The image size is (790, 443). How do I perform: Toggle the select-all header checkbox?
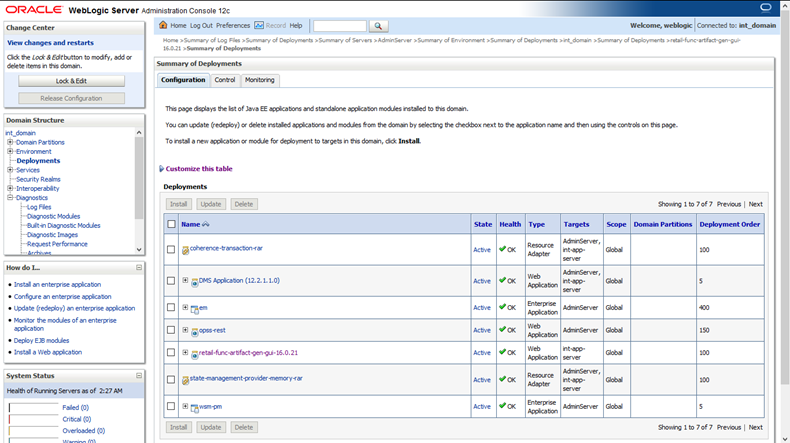pyautogui.click(x=171, y=224)
